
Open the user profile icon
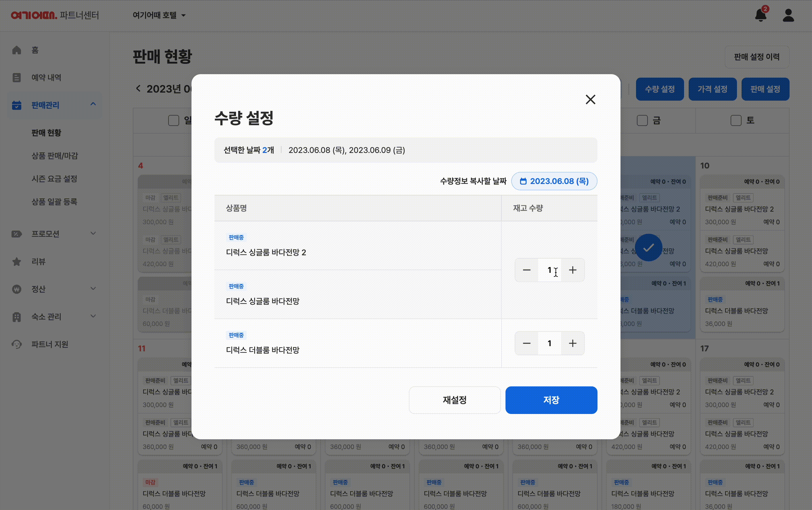(788, 15)
